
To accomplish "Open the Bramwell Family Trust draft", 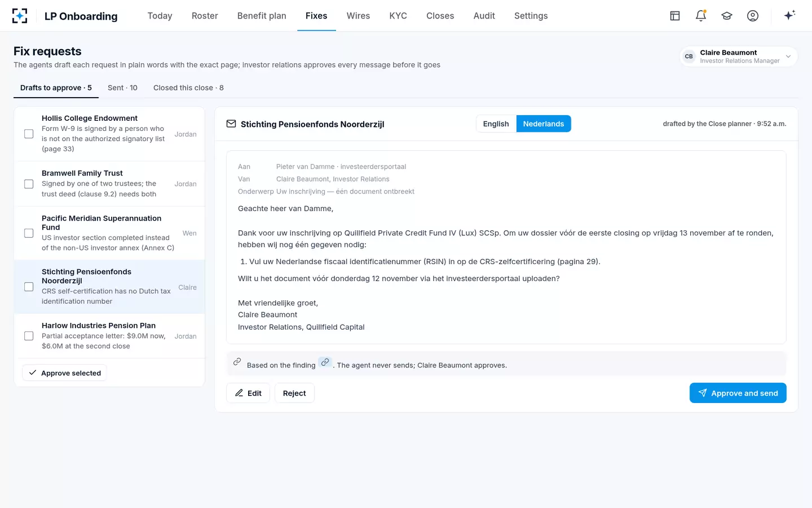I will point(109,184).
